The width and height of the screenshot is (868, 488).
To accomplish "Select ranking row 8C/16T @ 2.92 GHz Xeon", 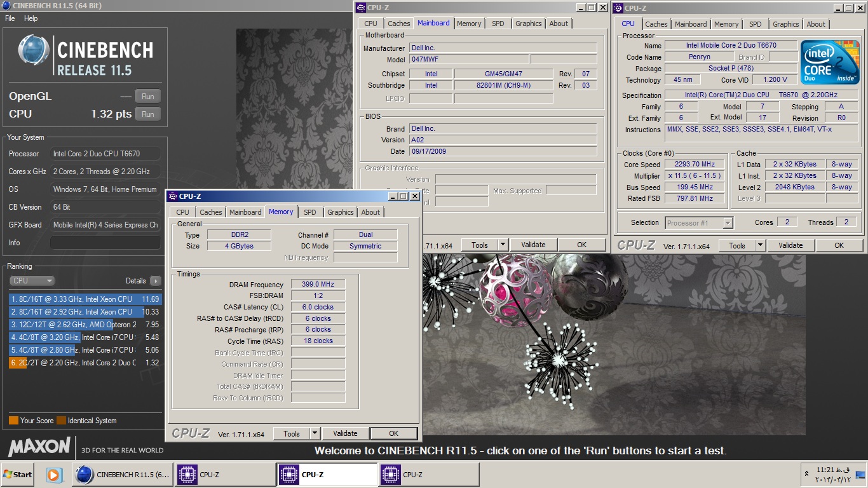I will click(x=85, y=311).
